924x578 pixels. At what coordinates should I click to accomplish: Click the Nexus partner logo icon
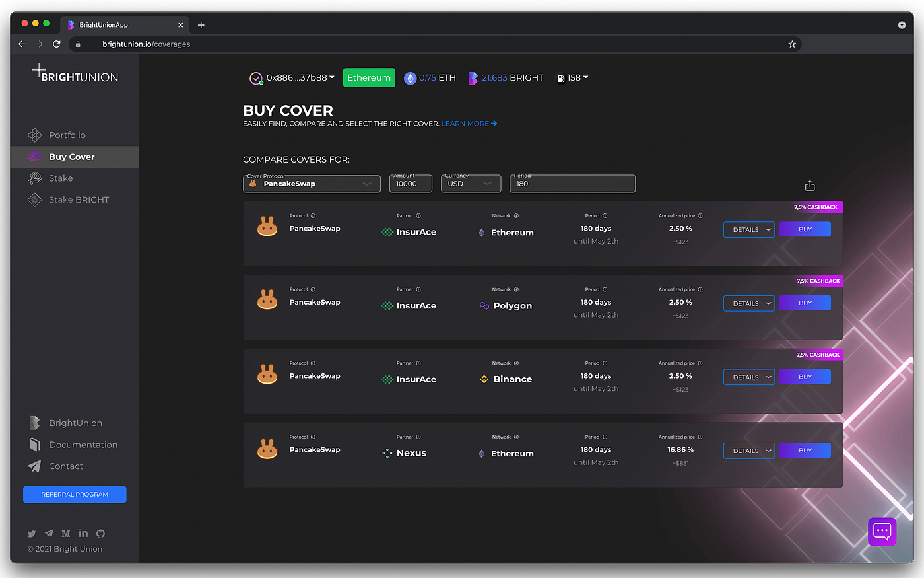pyautogui.click(x=387, y=453)
